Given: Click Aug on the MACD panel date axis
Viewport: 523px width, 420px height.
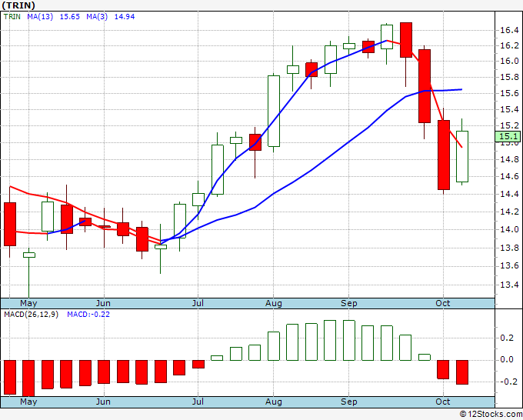Looking at the screenshot, I should [274, 402].
